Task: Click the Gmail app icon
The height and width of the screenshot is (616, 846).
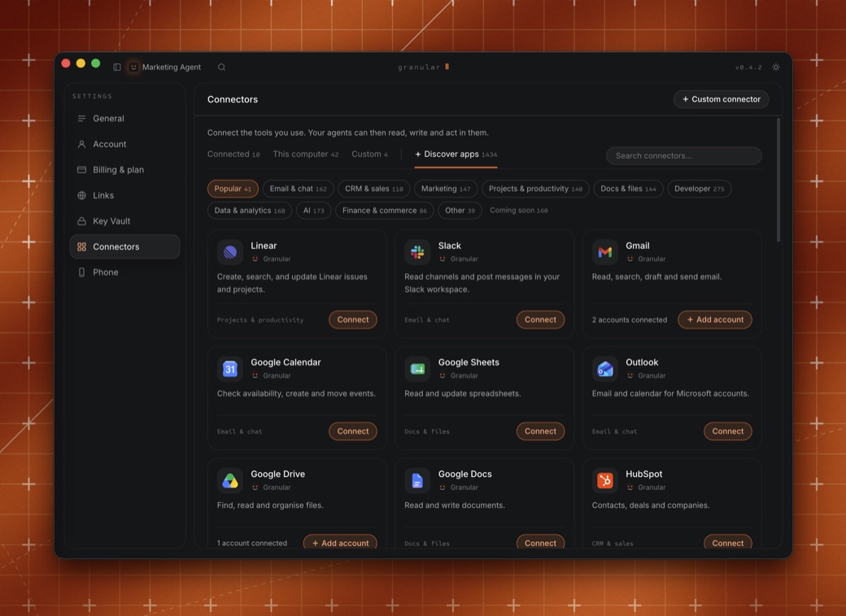Action: (605, 252)
